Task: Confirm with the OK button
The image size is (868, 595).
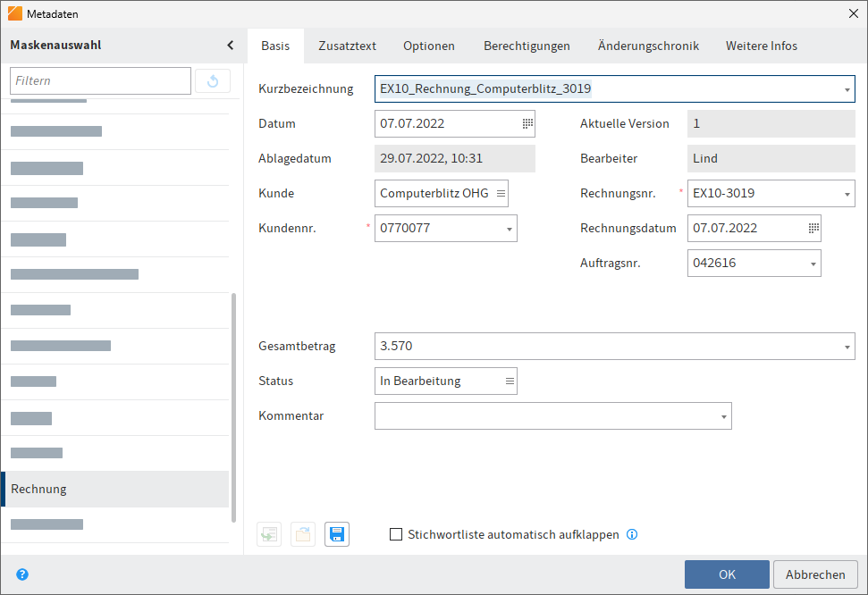Action: click(727, 574)
